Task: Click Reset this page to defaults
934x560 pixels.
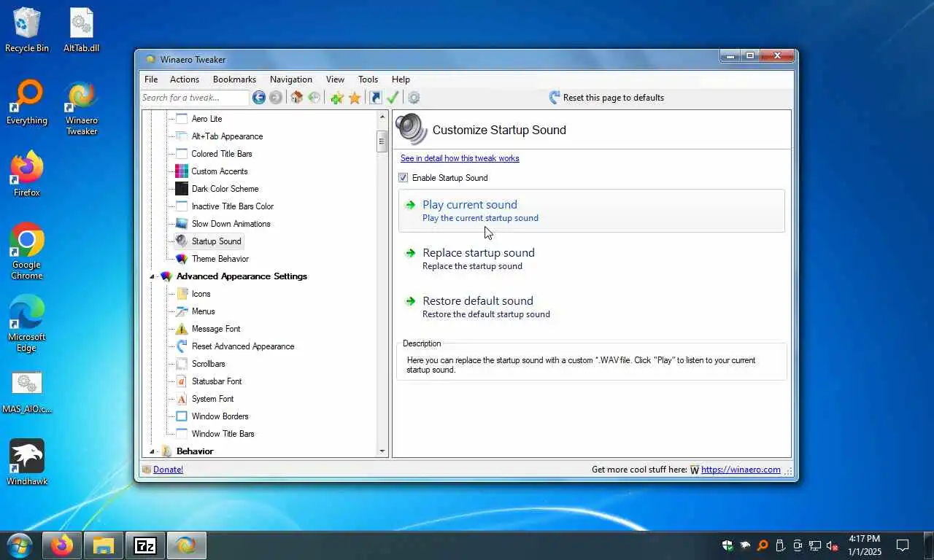Action: coord(606,98)
